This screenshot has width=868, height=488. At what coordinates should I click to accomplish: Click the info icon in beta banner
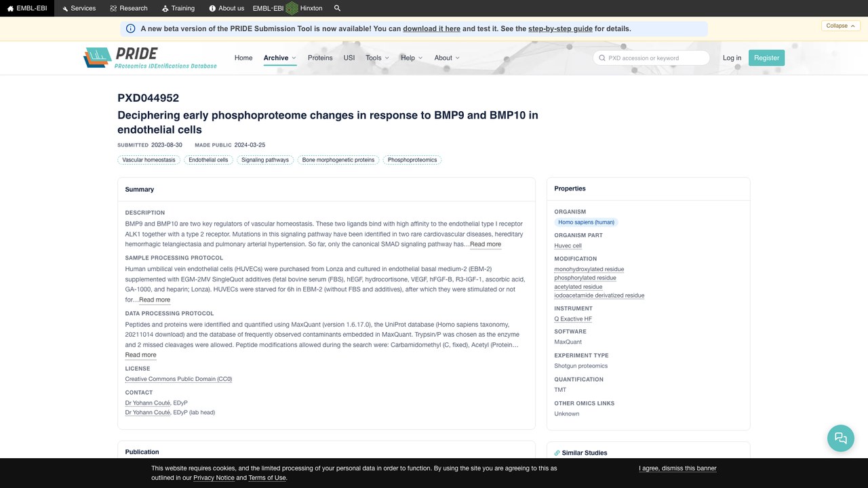pos(131,28)
